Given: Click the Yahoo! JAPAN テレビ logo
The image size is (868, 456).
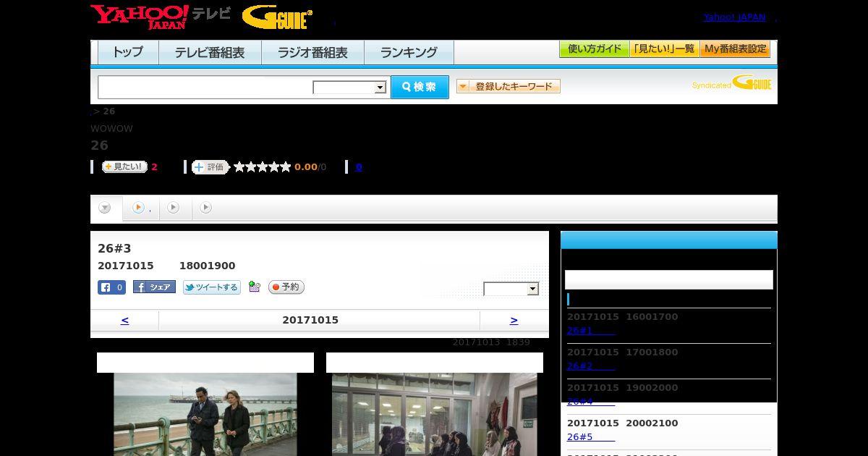Looking at the screenshot, I should pyautogui.click(x=161, y=17).
